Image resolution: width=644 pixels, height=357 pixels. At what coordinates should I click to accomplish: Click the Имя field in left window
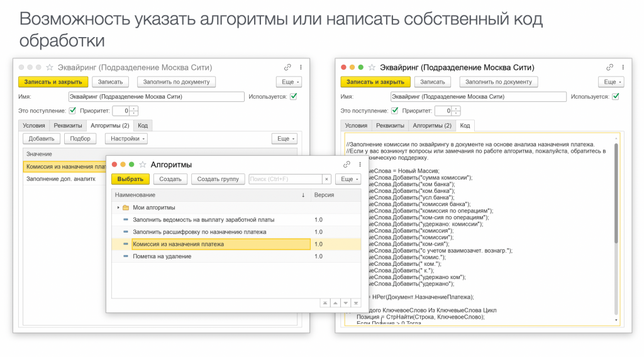point(156,97)
